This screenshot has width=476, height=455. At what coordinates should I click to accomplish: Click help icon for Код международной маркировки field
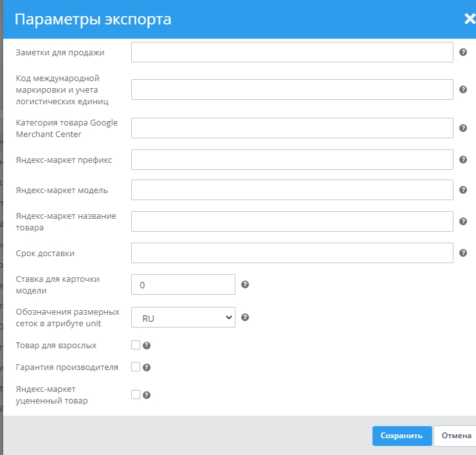[x=463, y=89]
